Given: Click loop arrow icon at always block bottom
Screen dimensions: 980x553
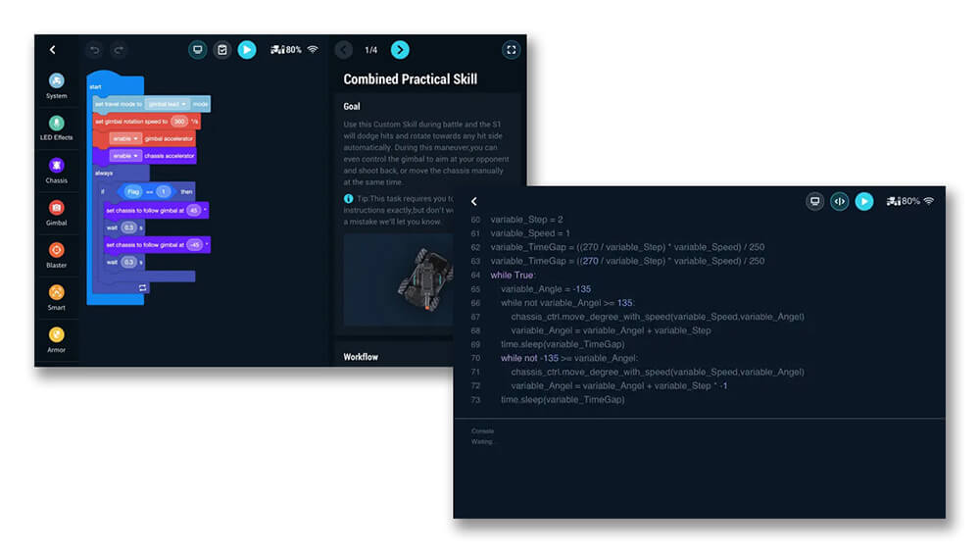Looking at the screenshot, I should tap(142, 287).
